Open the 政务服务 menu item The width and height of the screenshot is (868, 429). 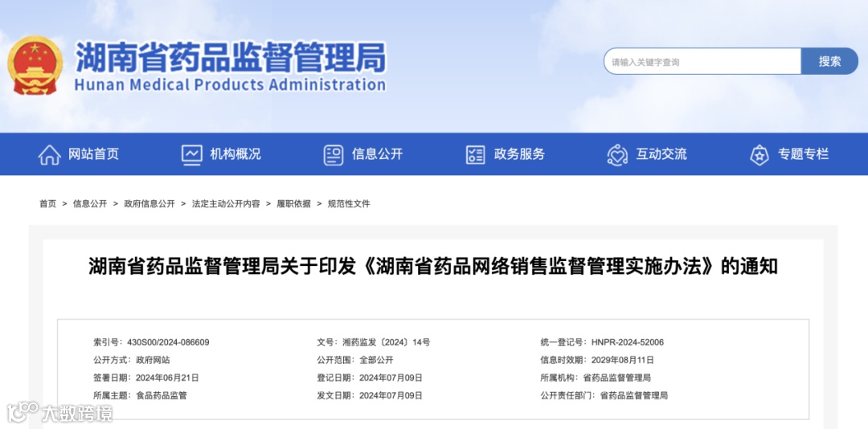coord(519,154)
